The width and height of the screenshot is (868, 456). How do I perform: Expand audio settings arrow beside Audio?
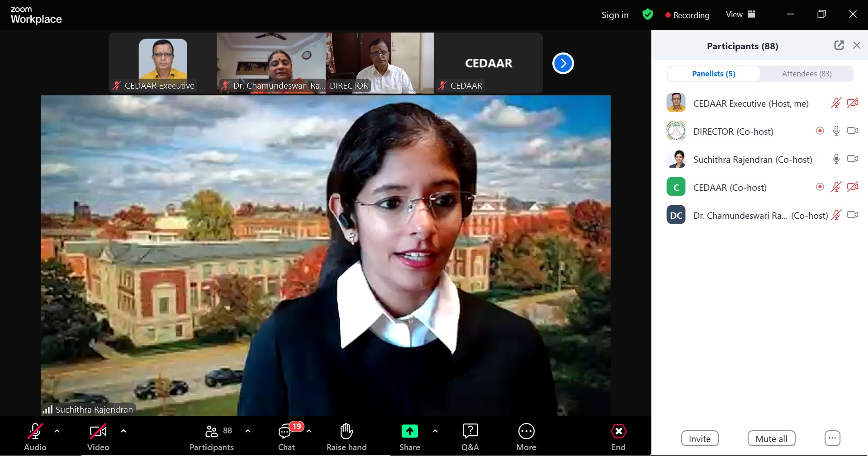(x=57, y=431)
